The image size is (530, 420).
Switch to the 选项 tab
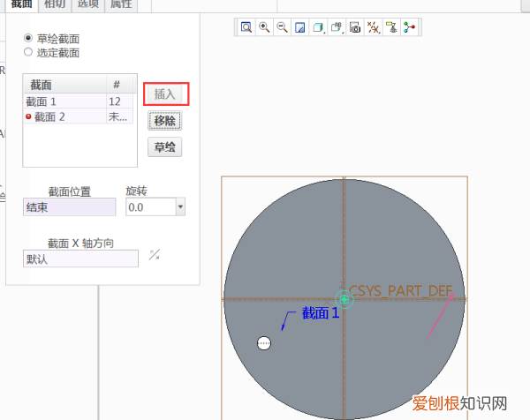tap(87, 4)
